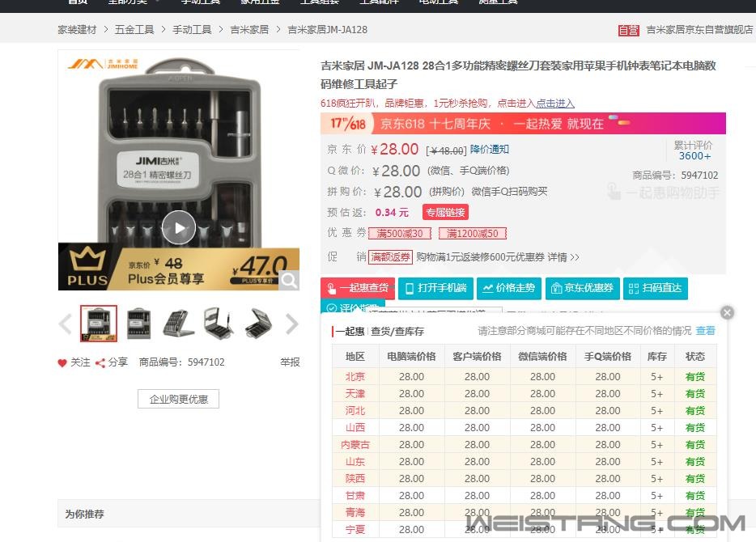Switch to the 一起惠 tab in popup

(350, 332)
